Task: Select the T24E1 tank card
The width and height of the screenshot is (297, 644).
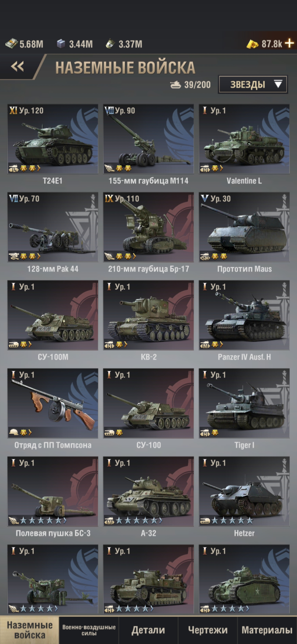Action: pyautogui.click(x=53, y=144)
